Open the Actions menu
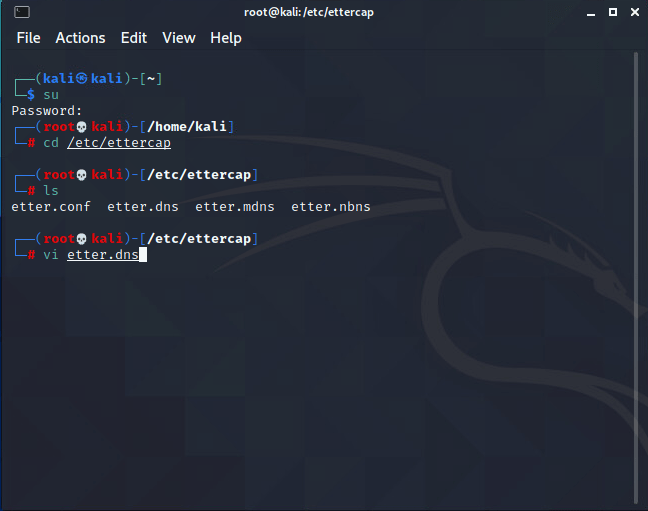This screenshot has width=648, height=511. [x=80, y=38]
